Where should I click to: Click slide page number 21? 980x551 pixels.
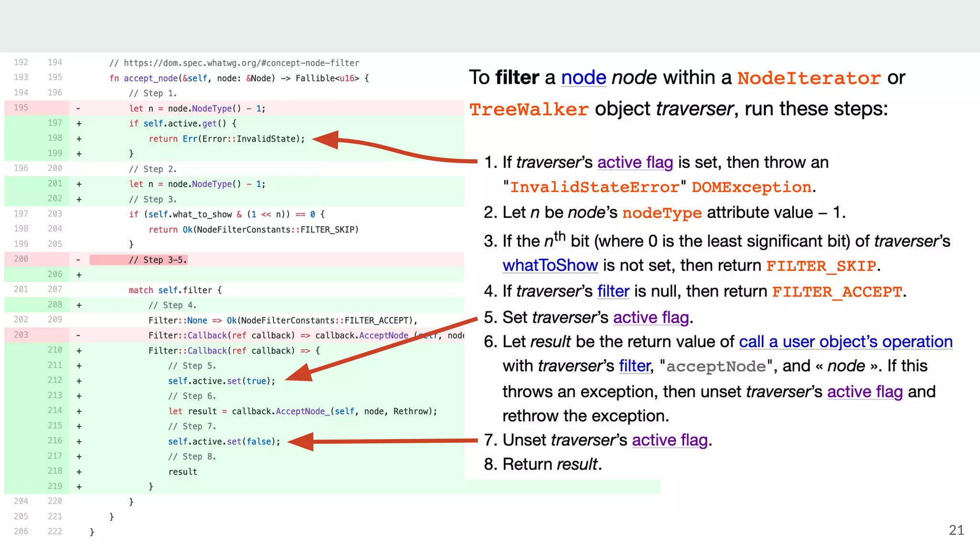click(956, 530)
